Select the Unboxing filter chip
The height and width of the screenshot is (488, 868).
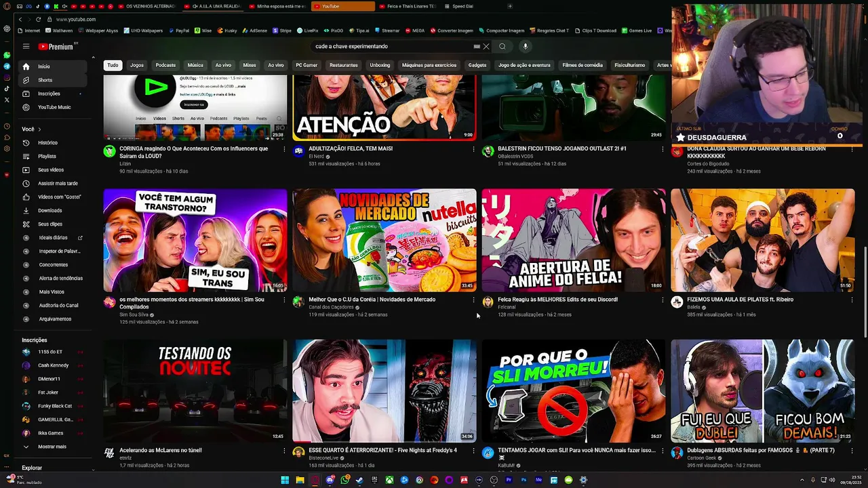(380, 65)
